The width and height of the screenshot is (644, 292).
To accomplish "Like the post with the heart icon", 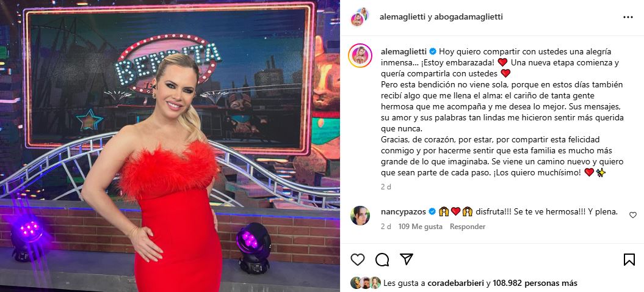I will pos(358,260).
